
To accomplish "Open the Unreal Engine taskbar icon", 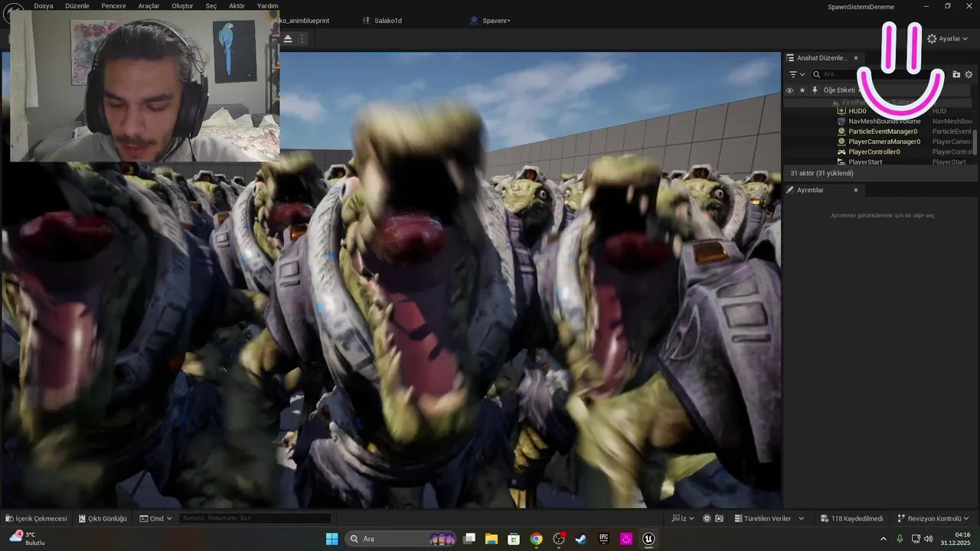I will pyautogui.click(x=648, y=539).
